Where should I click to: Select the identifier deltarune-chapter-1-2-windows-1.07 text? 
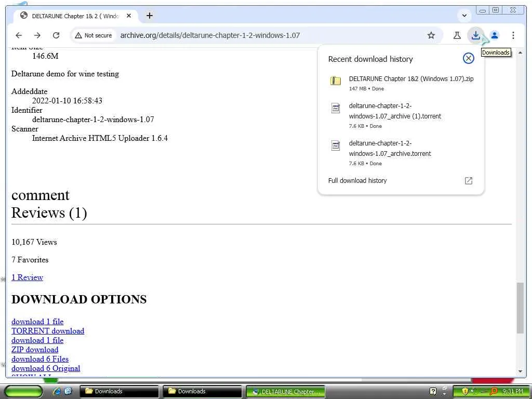(x=93, y=119)
